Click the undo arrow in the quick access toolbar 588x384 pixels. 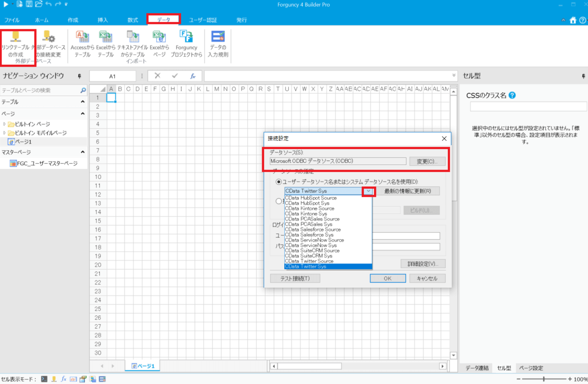coord(48,4)
